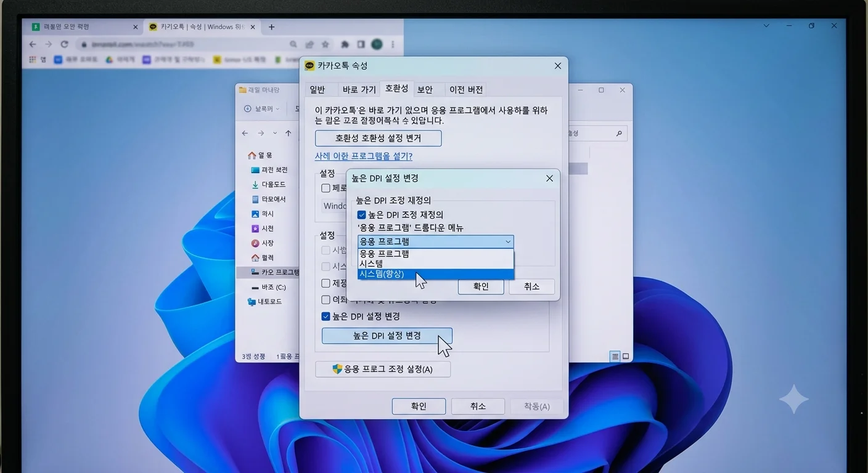Open Chrome three-dot menu
The height and width of the screenshot is (473, 868).
(393, 44)
